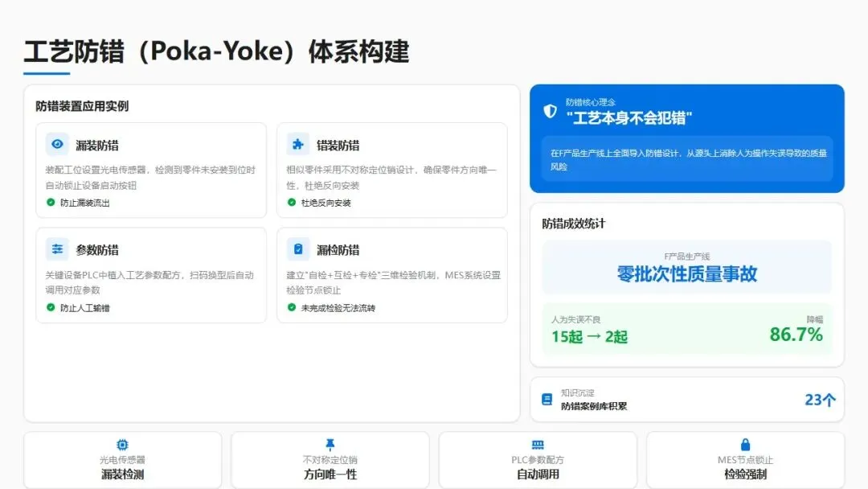
Task: Click green check icon beside 杜绝反向安装
Action: [292, 202]
